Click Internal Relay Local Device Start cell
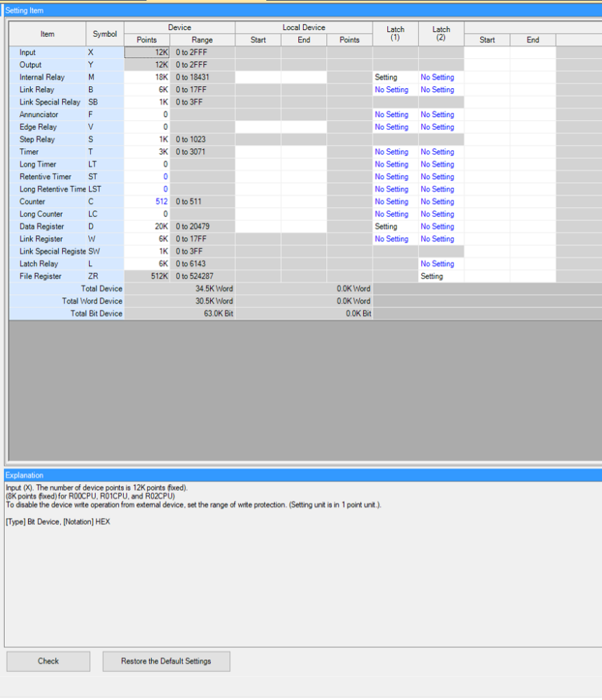This screenshot has height=700, width=602. (258, 77)
